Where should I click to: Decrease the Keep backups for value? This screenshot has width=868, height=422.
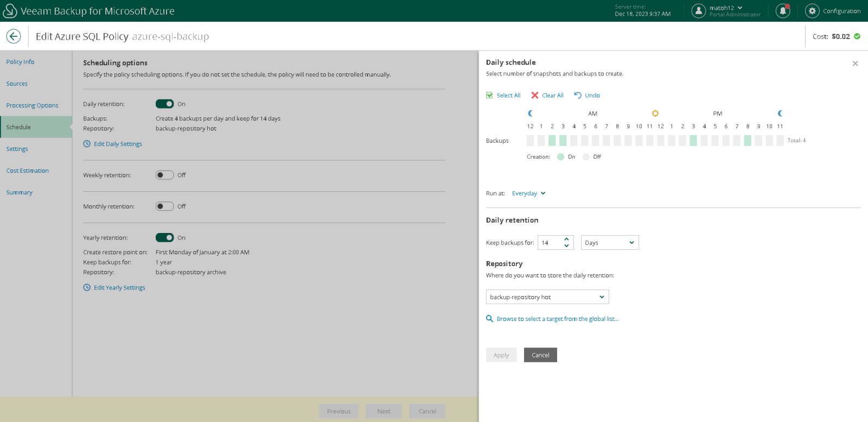(x=567, y=246)
